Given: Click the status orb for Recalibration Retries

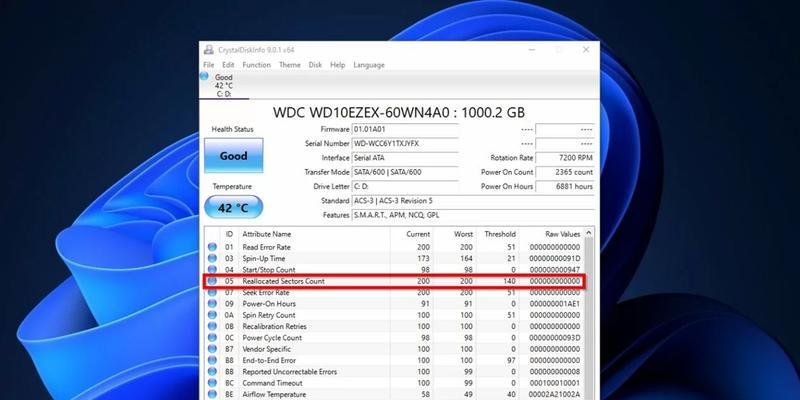Looking at the screenshot, I should pos(212,327).
